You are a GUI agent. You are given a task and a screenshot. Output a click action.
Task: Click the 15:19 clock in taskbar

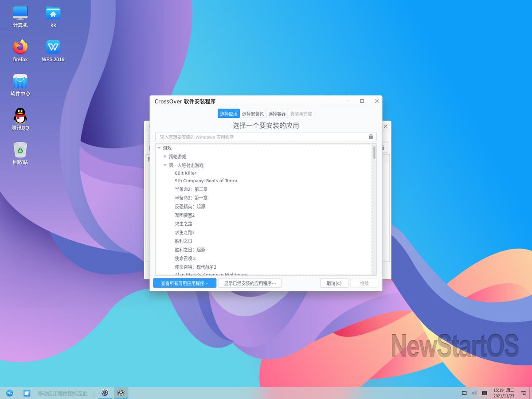click(x=504, y=393)
